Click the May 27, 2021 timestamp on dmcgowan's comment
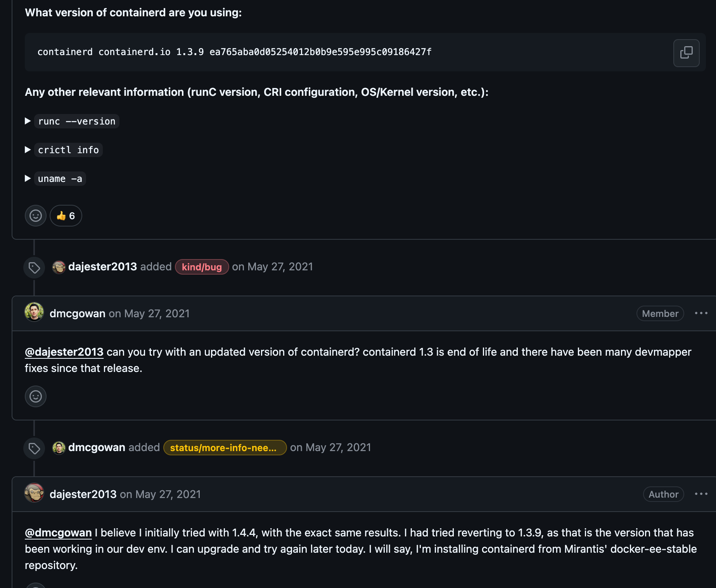 tap(157, 313)
